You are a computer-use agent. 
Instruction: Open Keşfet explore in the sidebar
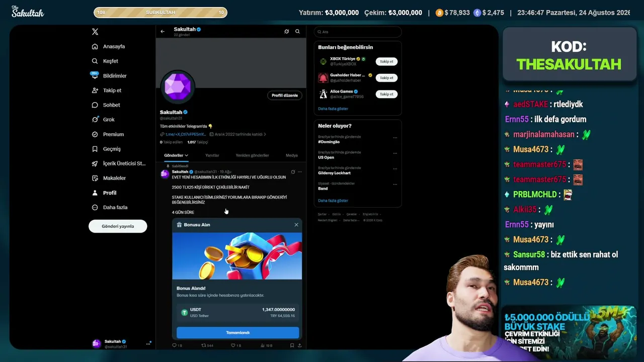[105, 61]
